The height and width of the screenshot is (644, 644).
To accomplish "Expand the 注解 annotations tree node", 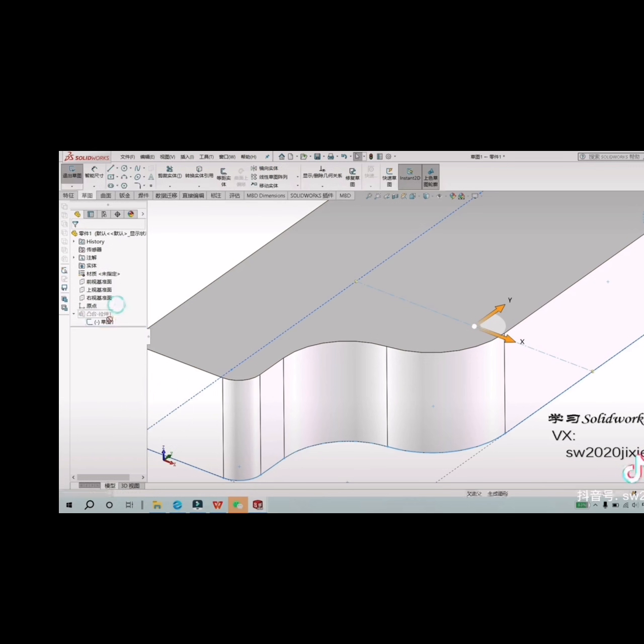I will (74, 258).
